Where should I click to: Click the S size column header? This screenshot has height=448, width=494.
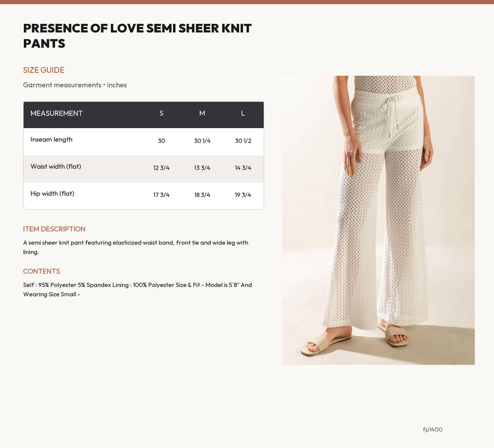161,113
